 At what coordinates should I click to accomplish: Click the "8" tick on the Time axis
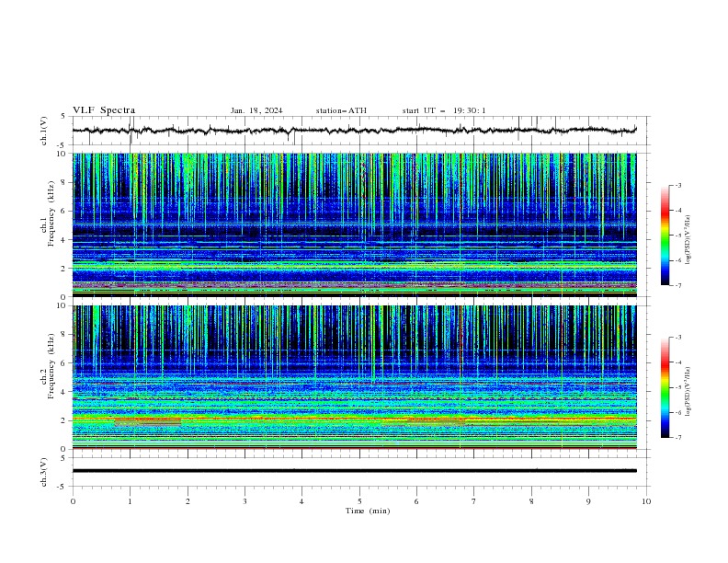531,501
